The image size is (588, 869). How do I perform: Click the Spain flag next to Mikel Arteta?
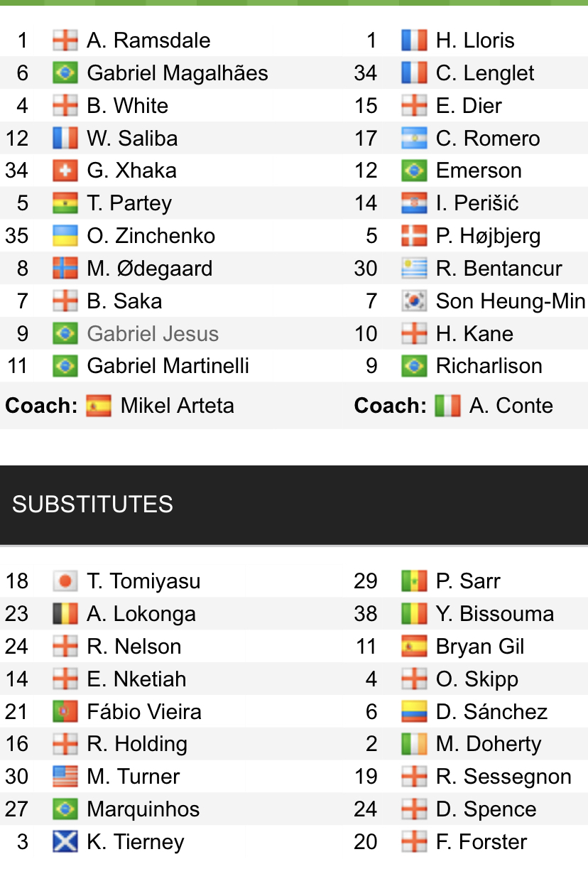point(98,406)
